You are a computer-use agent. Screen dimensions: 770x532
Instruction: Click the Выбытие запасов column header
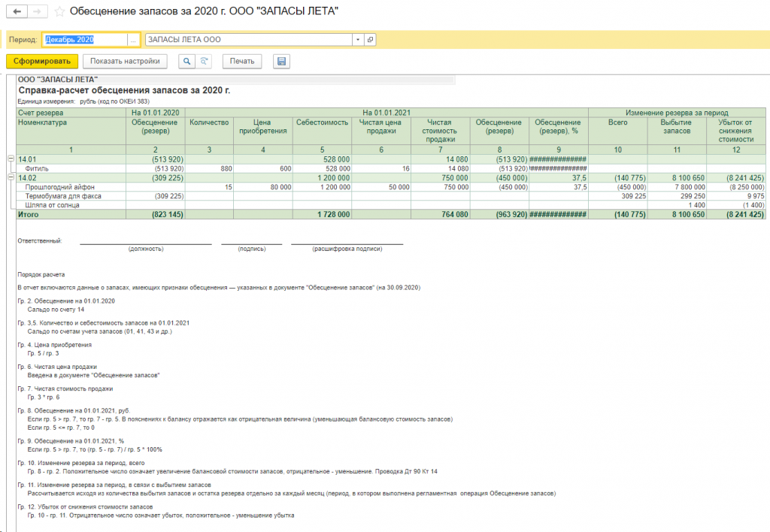677,131
